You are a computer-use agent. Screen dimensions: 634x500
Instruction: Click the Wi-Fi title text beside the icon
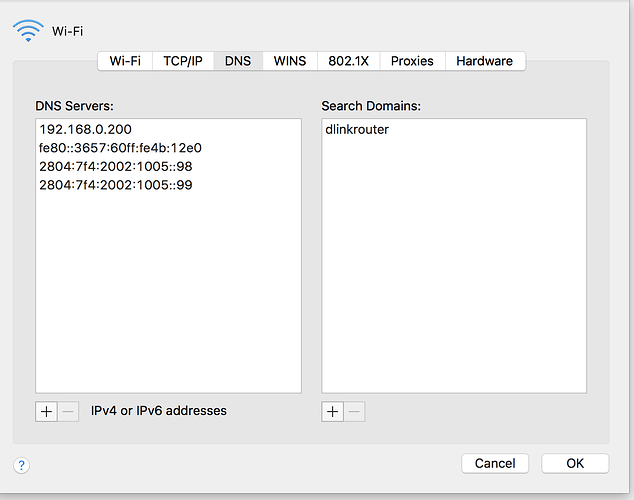(68, 31)
